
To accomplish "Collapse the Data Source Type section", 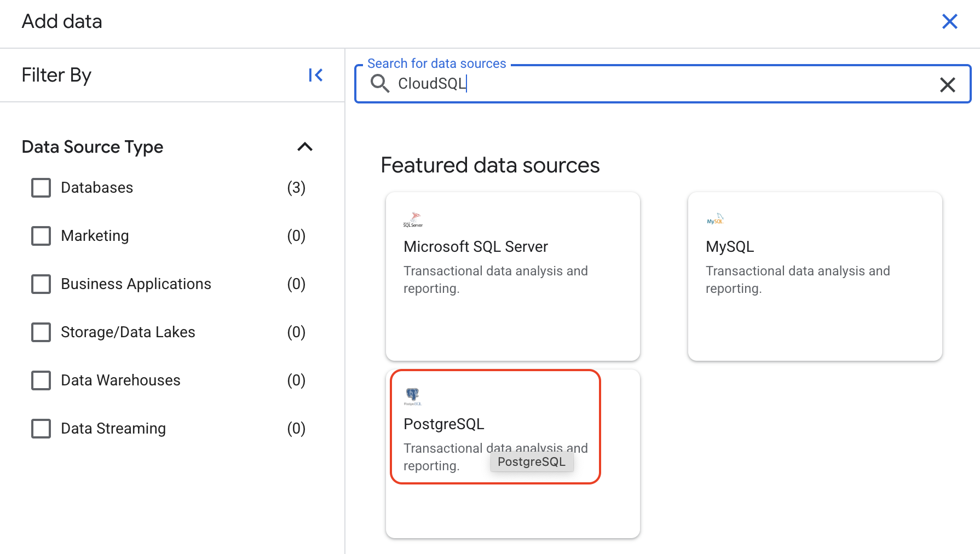I will [305, 147].
